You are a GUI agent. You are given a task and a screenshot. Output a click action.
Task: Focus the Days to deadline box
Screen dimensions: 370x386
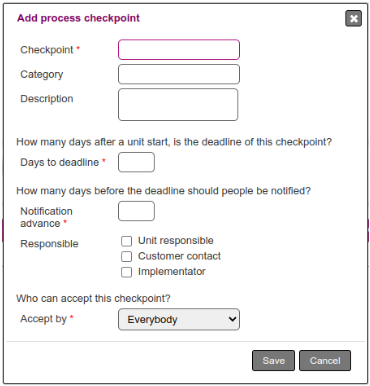coord(136,162)
